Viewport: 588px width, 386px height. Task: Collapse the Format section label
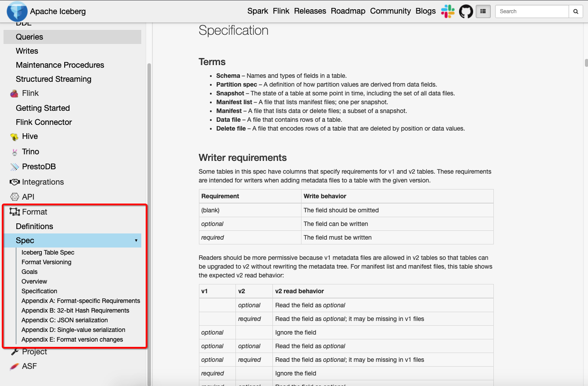coord(35,212)
